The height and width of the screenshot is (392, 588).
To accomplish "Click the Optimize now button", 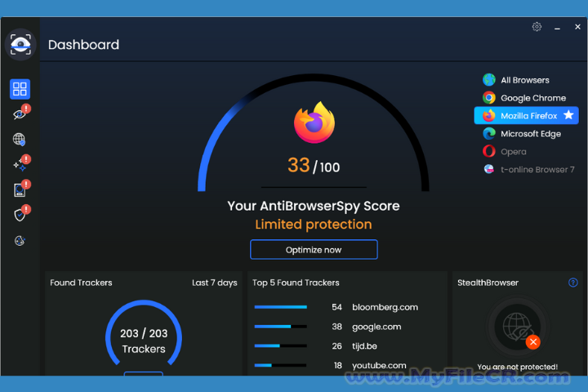I will click(314, 249).
